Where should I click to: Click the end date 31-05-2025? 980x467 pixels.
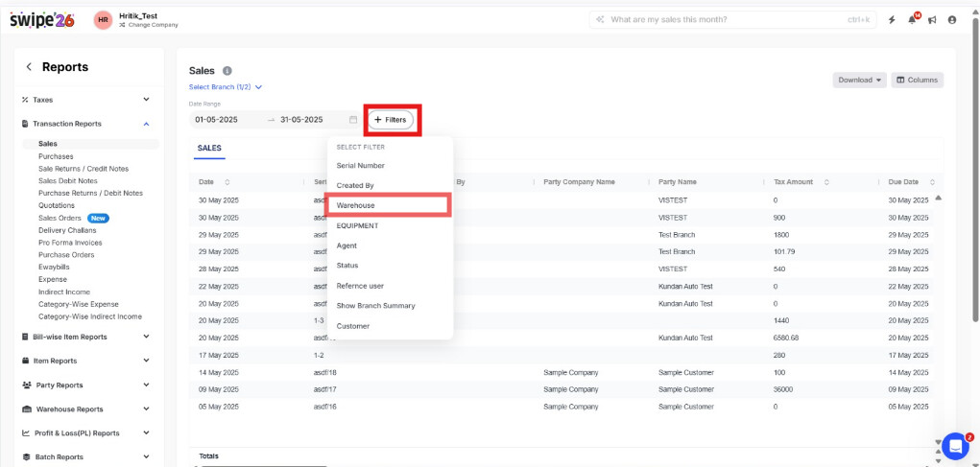tap(301, 120)
